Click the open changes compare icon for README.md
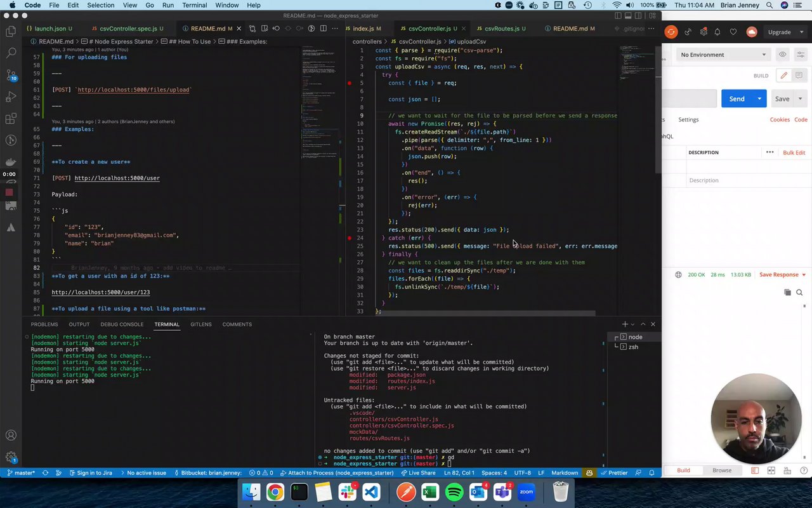 click(252, 29)
